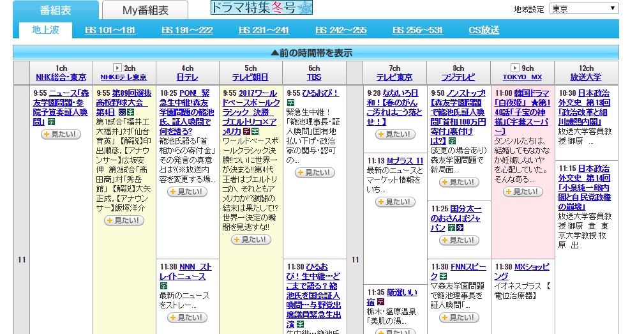644x334 pixels.
Task: Click the SS icon on 第89回選抜高校野球大会
Action: coord(123,112)
